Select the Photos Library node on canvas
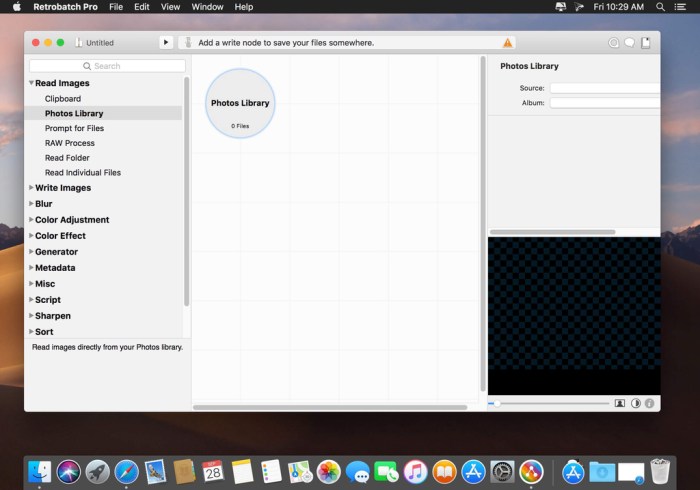700x490 pixels. click(x=240, y=103)
